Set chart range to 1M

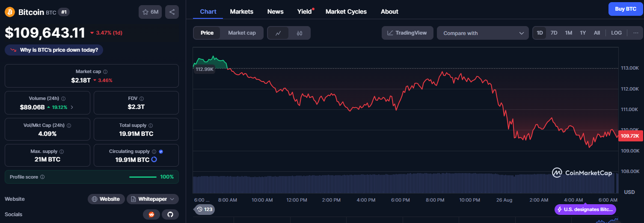(569, 33)
